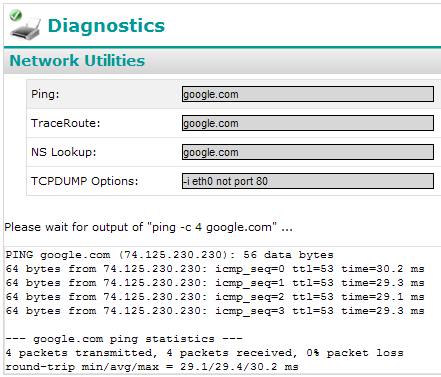Click the Diagnostics page heading
Screen dimensions: 441x377
pyautogui.click(x=106, y=26)
